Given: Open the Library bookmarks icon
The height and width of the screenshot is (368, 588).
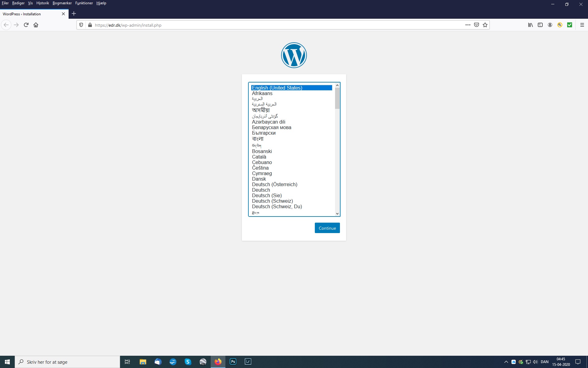Looking at the screenshot, I should [x=530, y=25].
